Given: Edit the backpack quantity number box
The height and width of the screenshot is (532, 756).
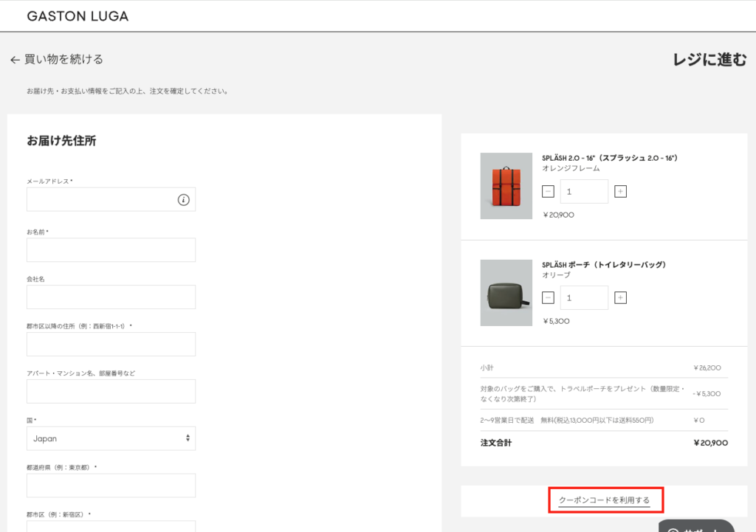Looking at the screenshot, I should [x=584, y=192].
